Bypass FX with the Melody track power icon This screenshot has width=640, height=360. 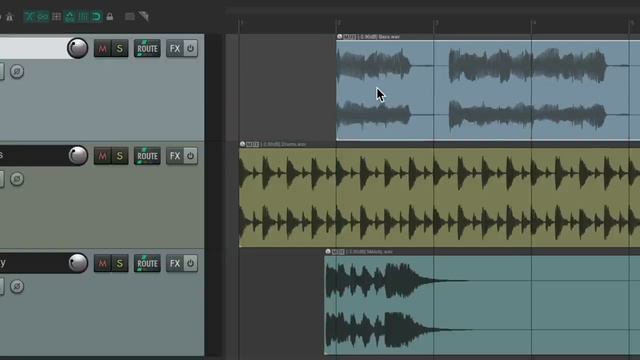click(191, 263)
